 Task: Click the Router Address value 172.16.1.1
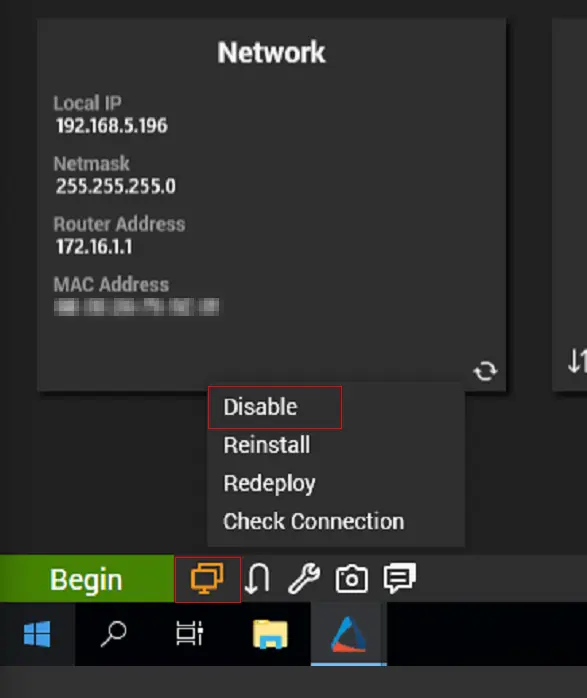click(x=94, y=247)
